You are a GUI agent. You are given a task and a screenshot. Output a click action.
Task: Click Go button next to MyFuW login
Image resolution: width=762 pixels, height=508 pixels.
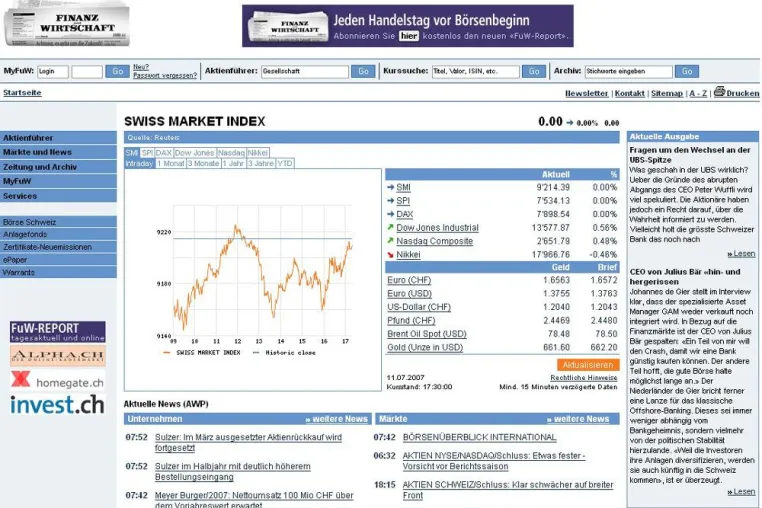[118, 71]
